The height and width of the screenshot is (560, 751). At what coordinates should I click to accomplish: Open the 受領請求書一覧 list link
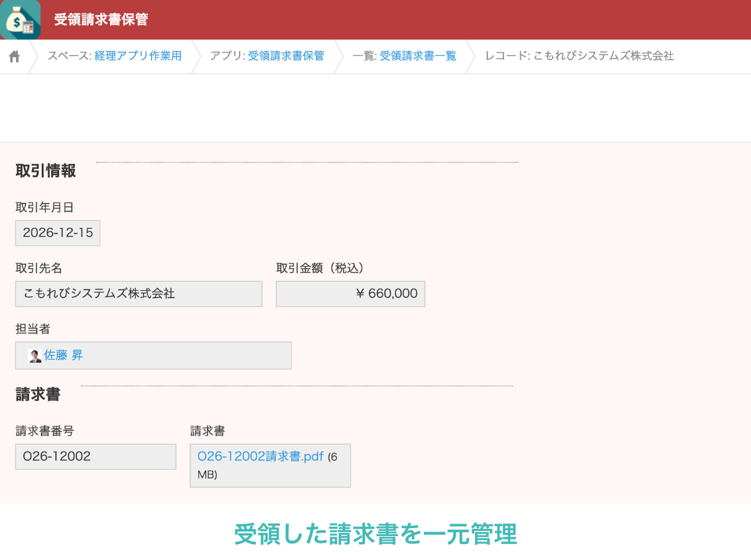[418, 56]
